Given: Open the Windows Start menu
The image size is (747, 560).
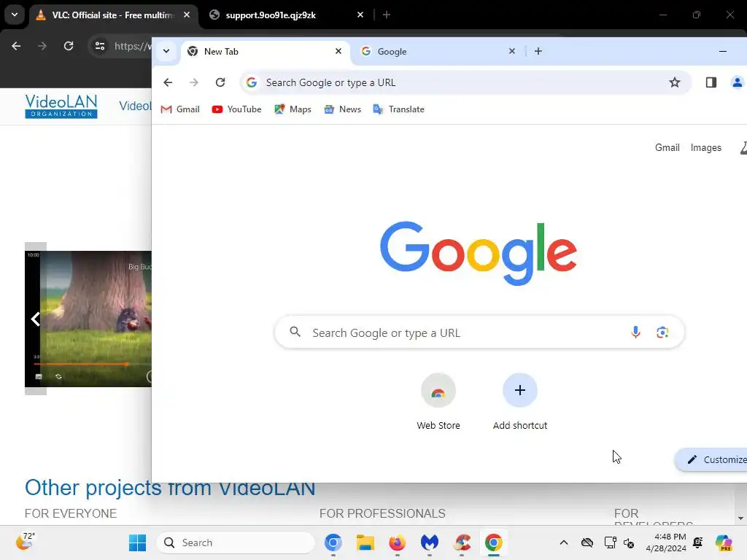Looking at the screenshot, I should click(137, 542).
